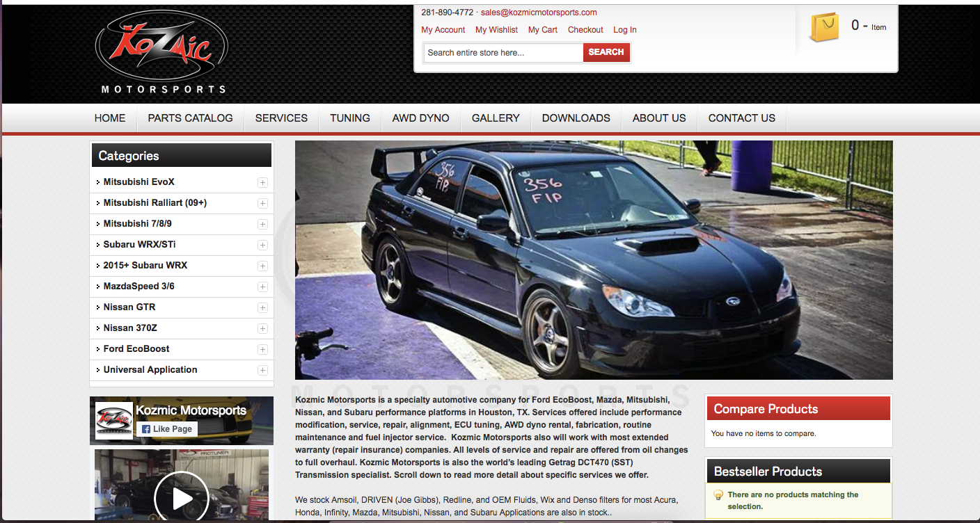
Task: Expand the Nissan 370Z category
Action: pos(262,328)
